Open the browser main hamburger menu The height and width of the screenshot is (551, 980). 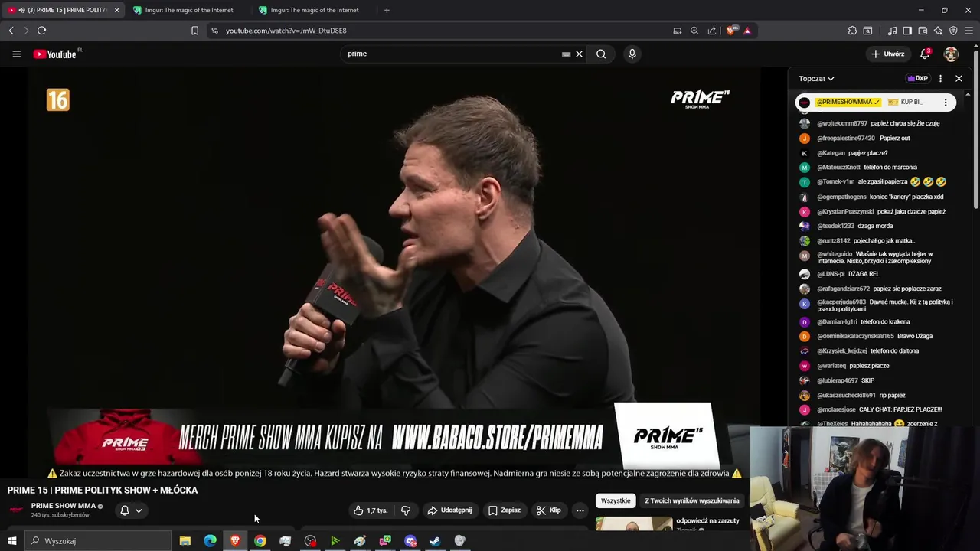pos(969,31)
